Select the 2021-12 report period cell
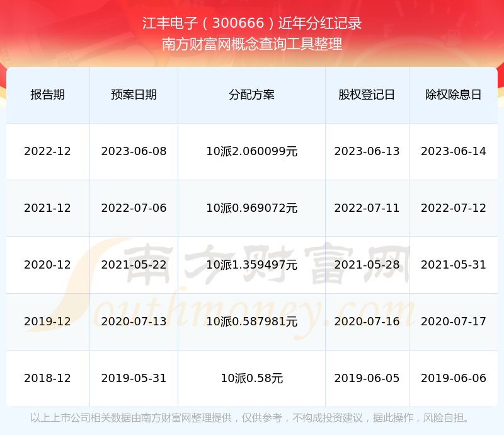Viewport: 504px width, 435px height. 48,208
